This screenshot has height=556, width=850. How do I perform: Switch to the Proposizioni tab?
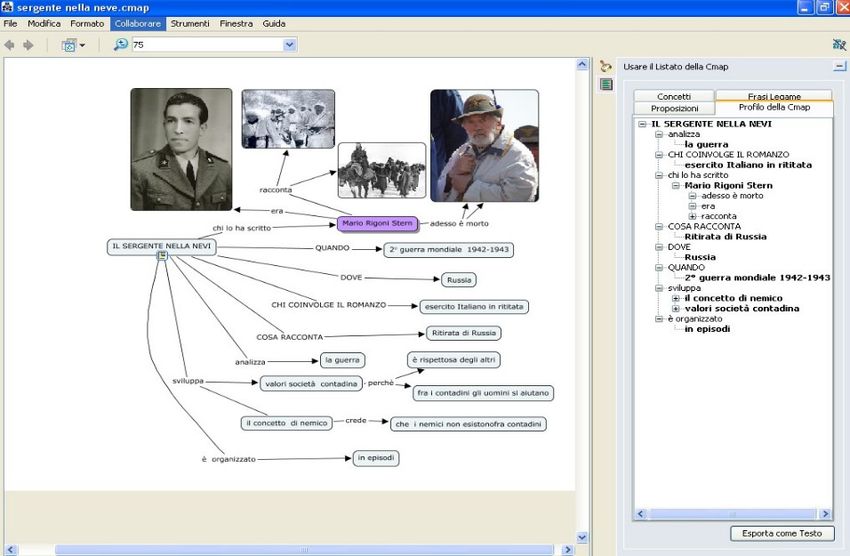(674, 108)
